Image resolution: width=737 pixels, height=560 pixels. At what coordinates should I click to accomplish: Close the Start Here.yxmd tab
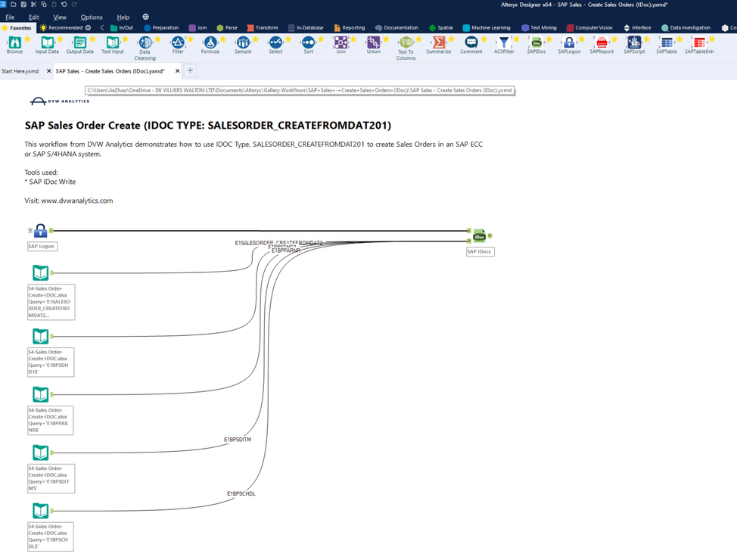point(48,71)
